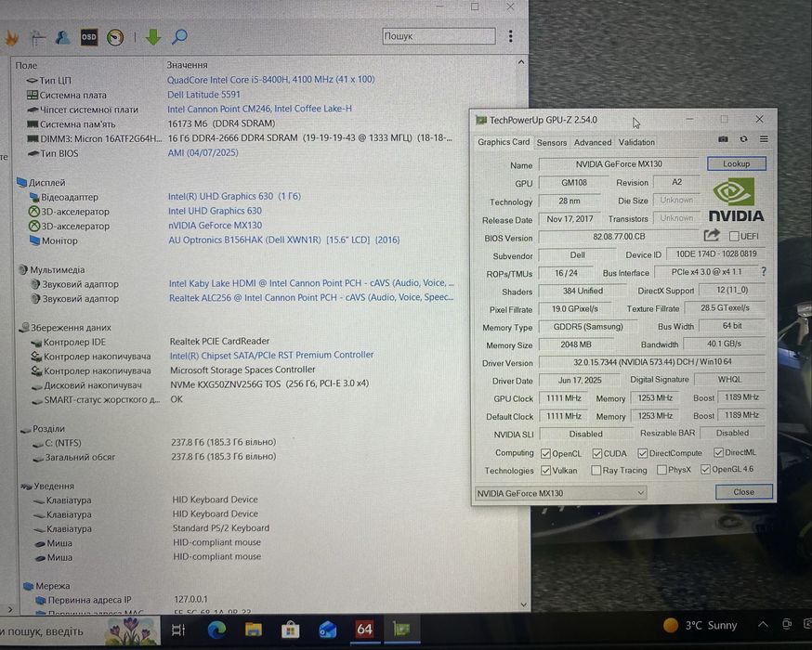The width and height of the screenshot is (812, 650).
Task: Enable the PhysX checkbox
Action: click(661, 469)
